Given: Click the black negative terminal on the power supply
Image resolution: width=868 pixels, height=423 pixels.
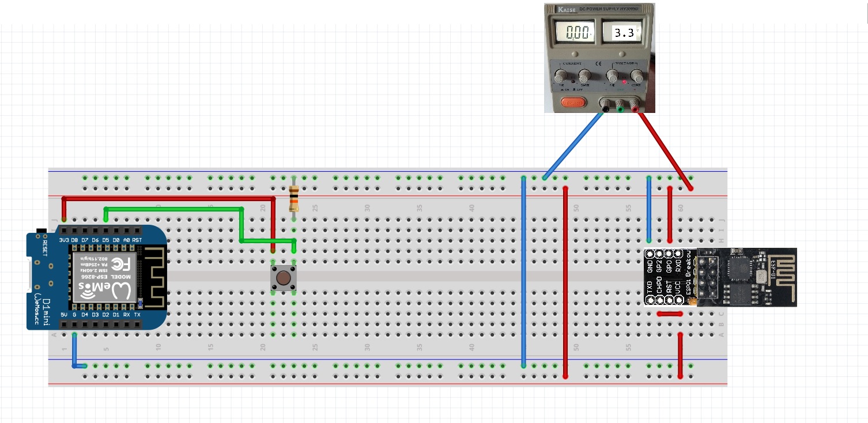Looking at the screenshot, I should [x=605, y=107].
